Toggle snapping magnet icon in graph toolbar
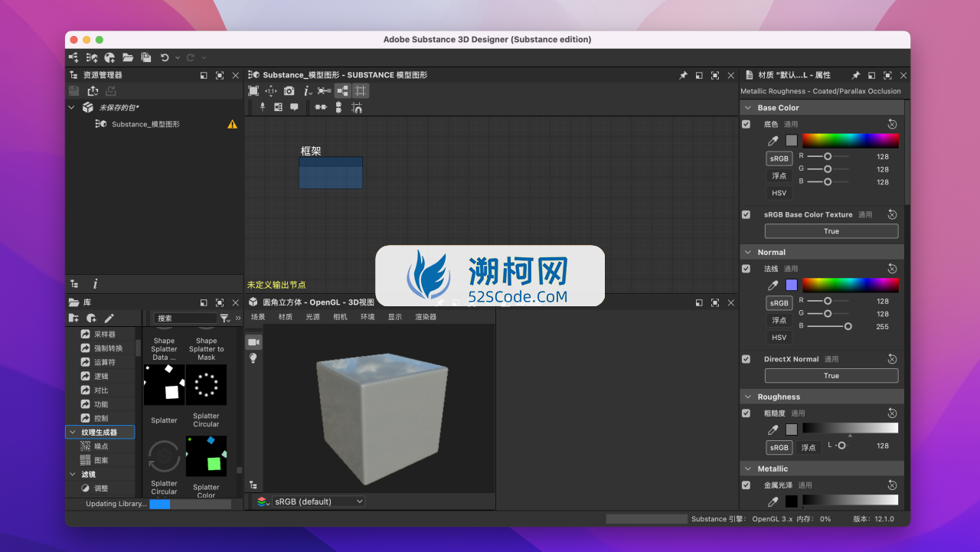 [357, 108]
